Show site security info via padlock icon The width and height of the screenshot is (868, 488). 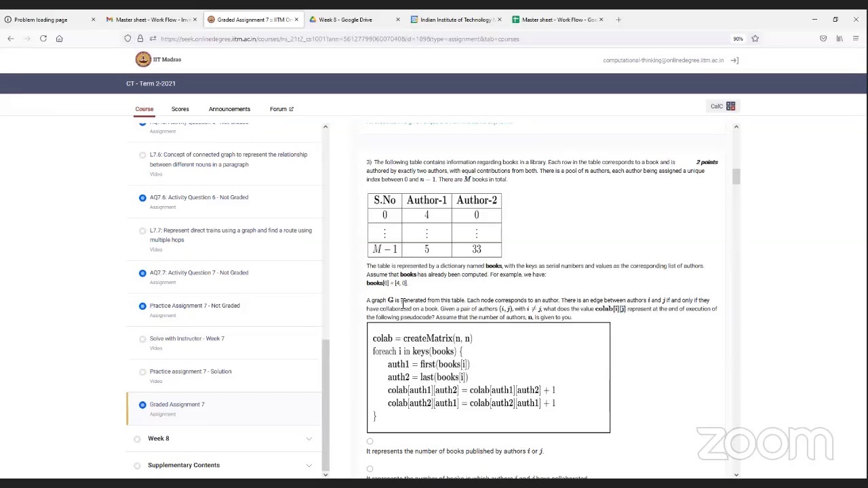140,39
